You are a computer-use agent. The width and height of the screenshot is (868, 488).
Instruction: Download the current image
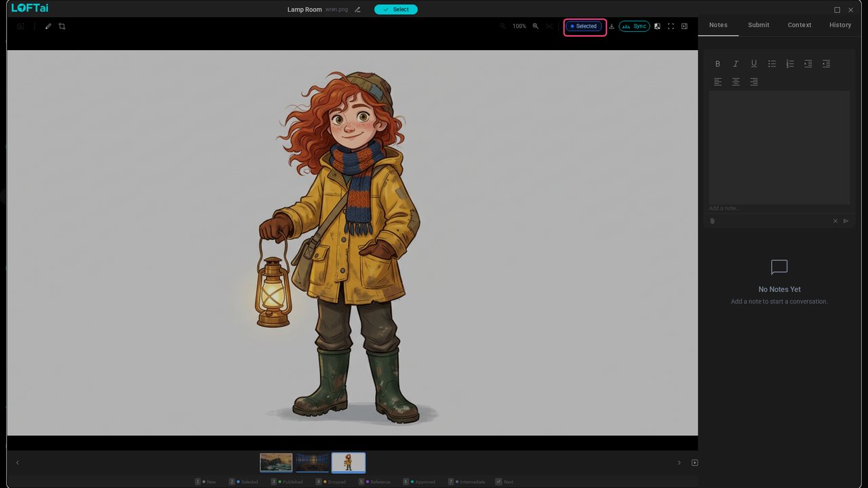coord(612,26)
